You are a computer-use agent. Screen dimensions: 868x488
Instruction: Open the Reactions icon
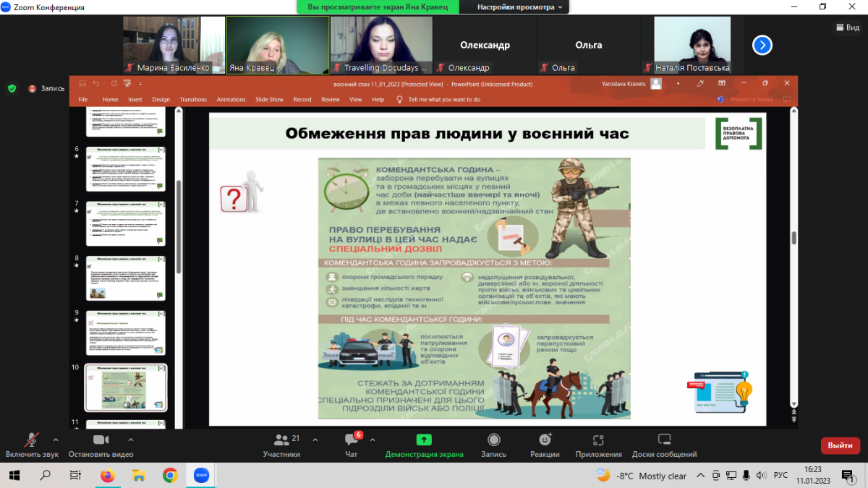544,440
